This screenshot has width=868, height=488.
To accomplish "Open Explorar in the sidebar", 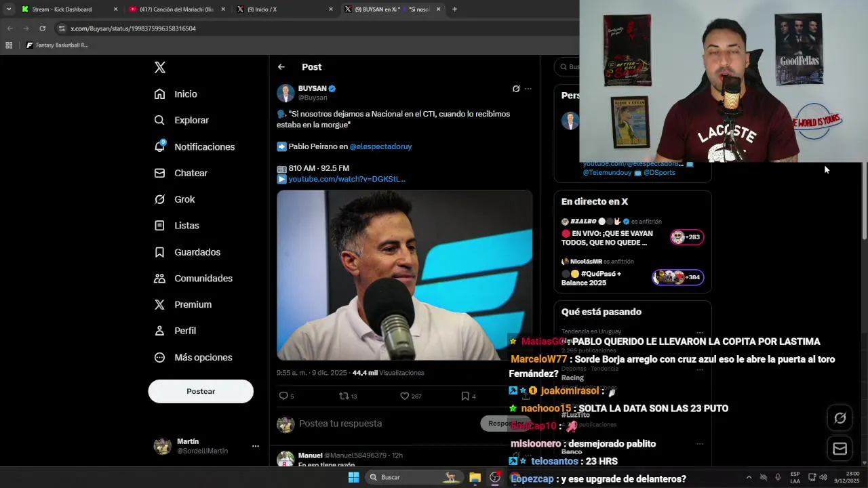I will 181,120.
